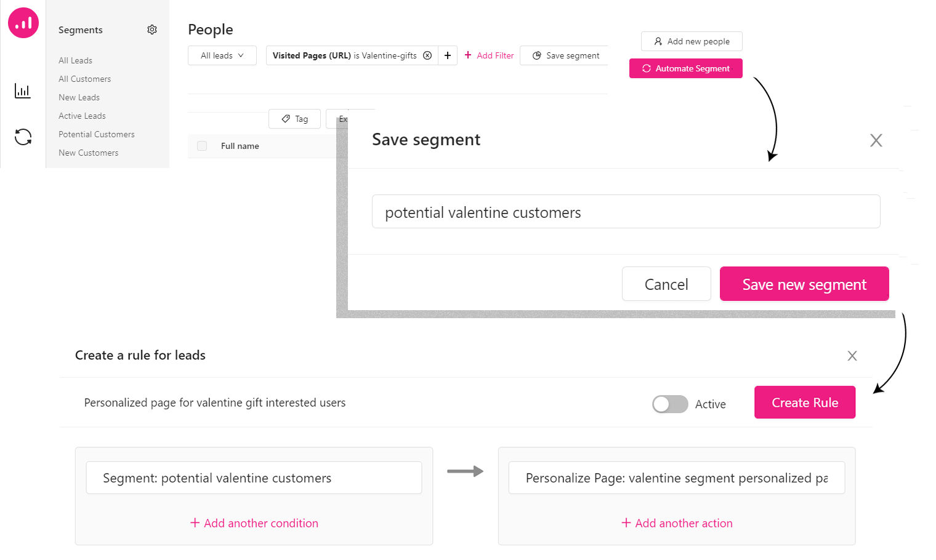Open the app via the pink logo icon
Image resolution: width=936 pixels, height=560 pixels.
23,23
